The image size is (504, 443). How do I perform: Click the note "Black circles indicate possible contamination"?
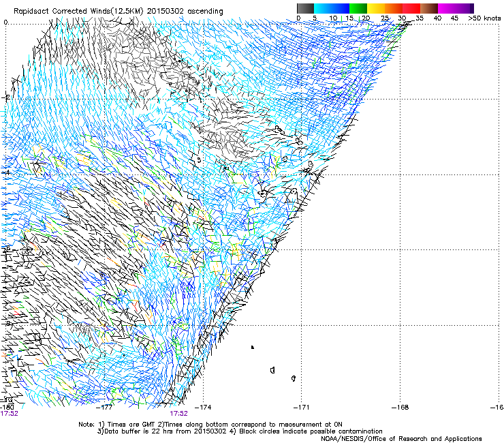[311, 431]
